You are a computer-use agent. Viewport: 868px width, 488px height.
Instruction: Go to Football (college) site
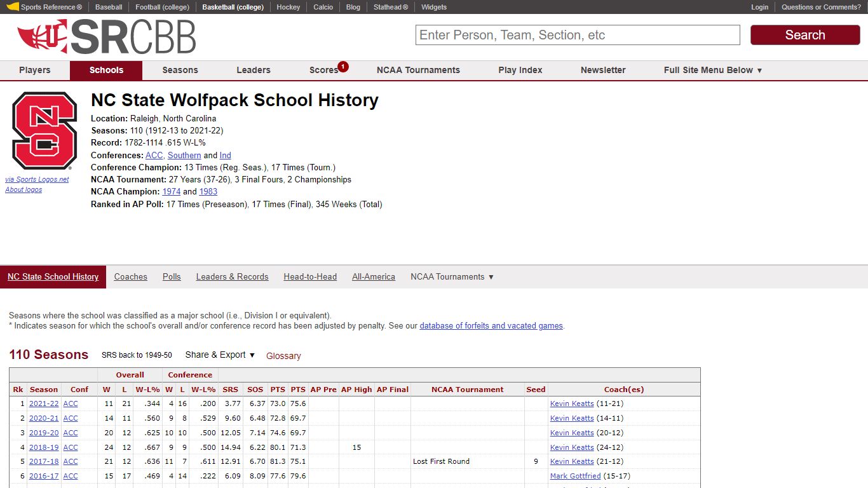click(162, 7)
